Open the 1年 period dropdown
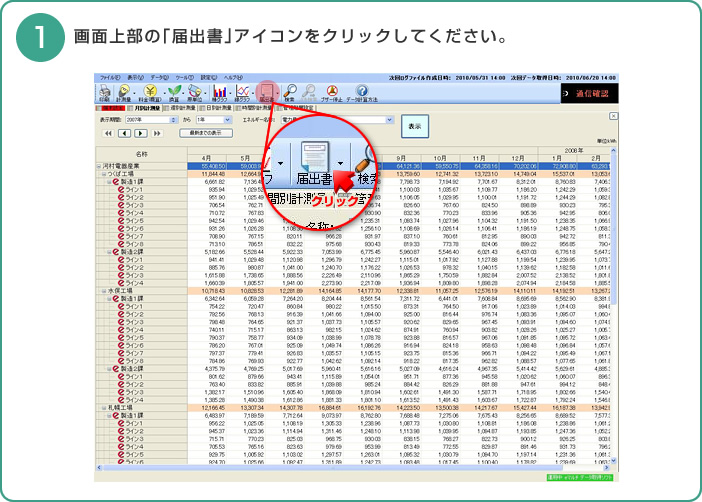Viewport: 702px width, 502px height. tap(227, 120)
